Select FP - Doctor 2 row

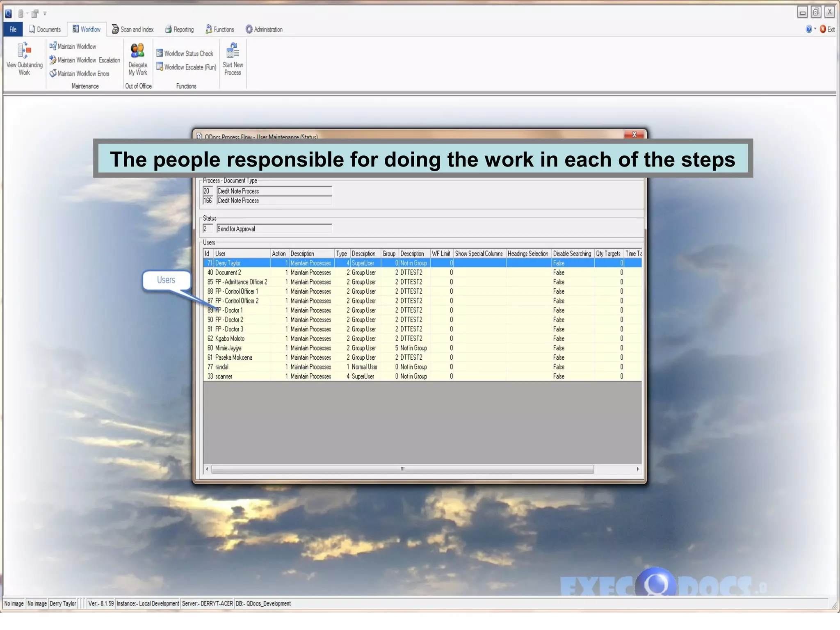tap(422, 320)
